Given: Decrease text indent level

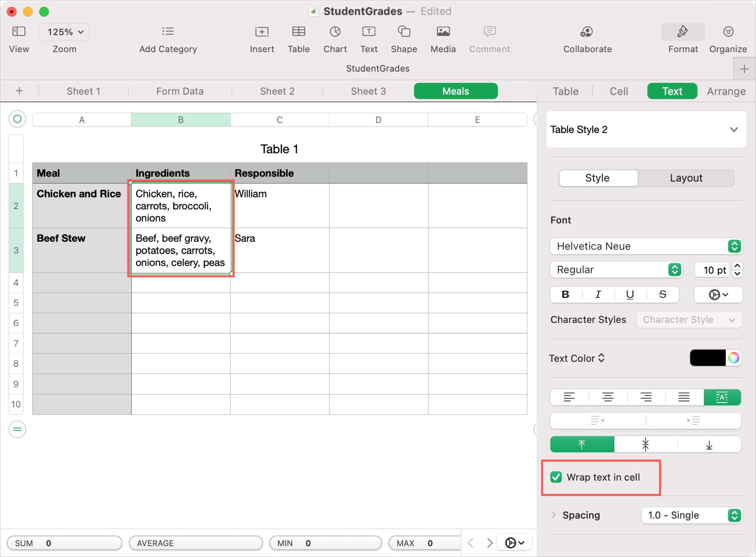Looking at the screenshot, I should 598,420.
